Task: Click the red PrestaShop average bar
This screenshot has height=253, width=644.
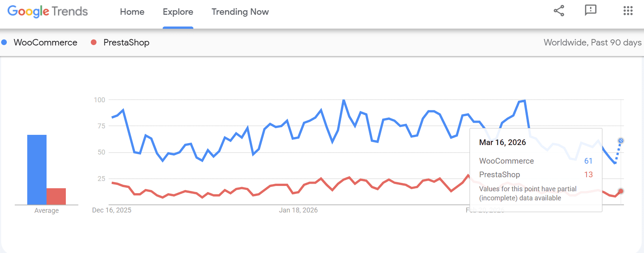Action: click(56, 196)
